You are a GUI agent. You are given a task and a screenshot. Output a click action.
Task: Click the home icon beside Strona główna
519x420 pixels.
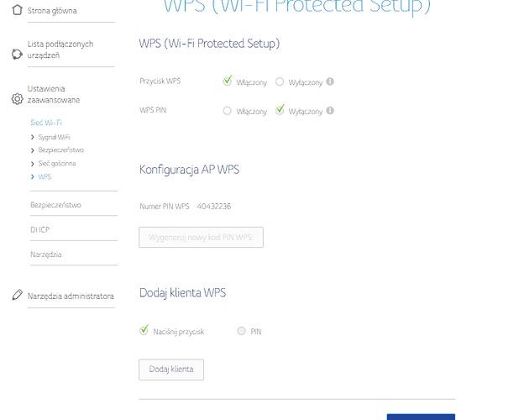pyautogui.click(x=17, y=10)
